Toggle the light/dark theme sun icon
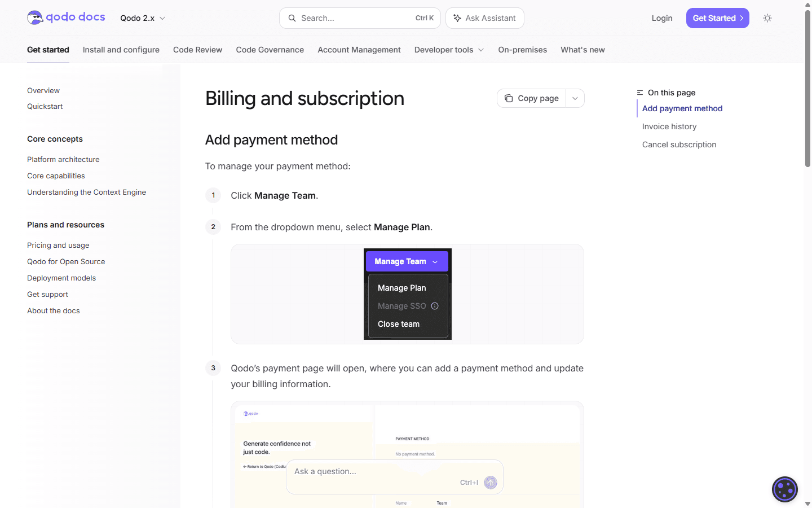The image size is (812, 508). point(767,18)
